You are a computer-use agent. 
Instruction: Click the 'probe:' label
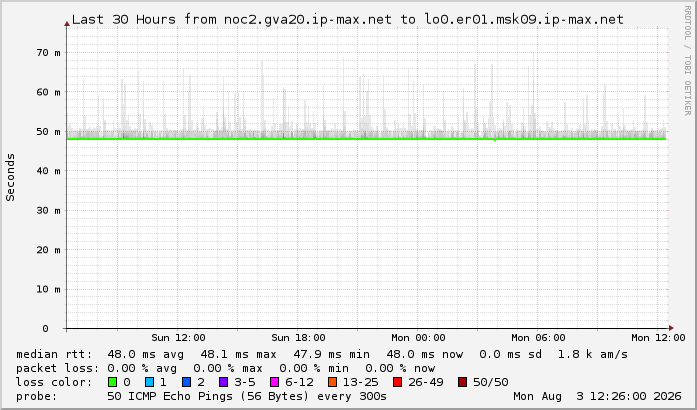36,396
